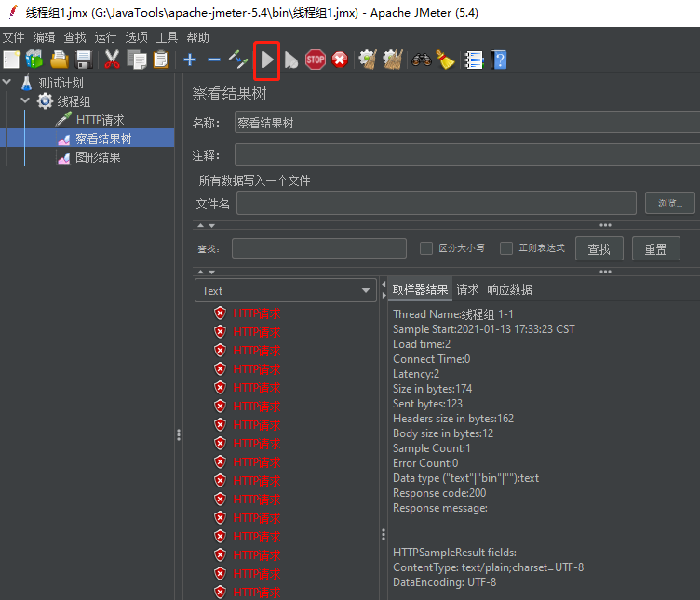This screenshot has height=600, width=700.
Task: Open the Function helper list icon
Action: (x=474, y=60)
